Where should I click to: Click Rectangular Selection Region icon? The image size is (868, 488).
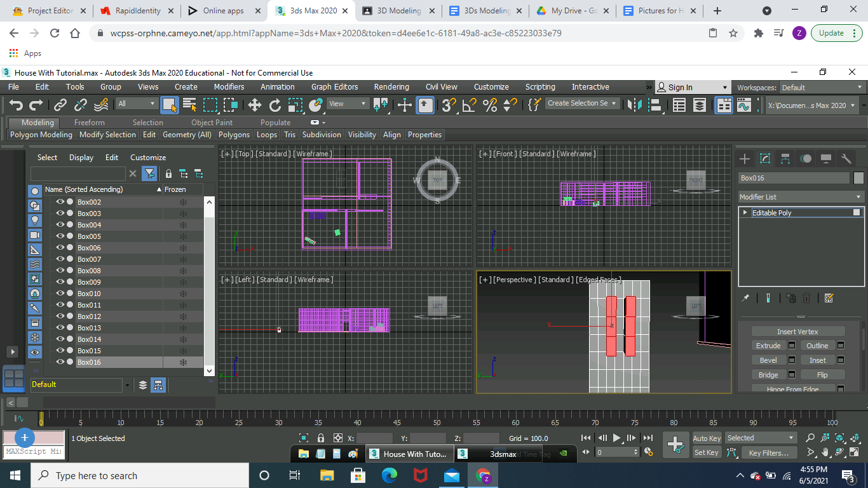click(210, 105)
